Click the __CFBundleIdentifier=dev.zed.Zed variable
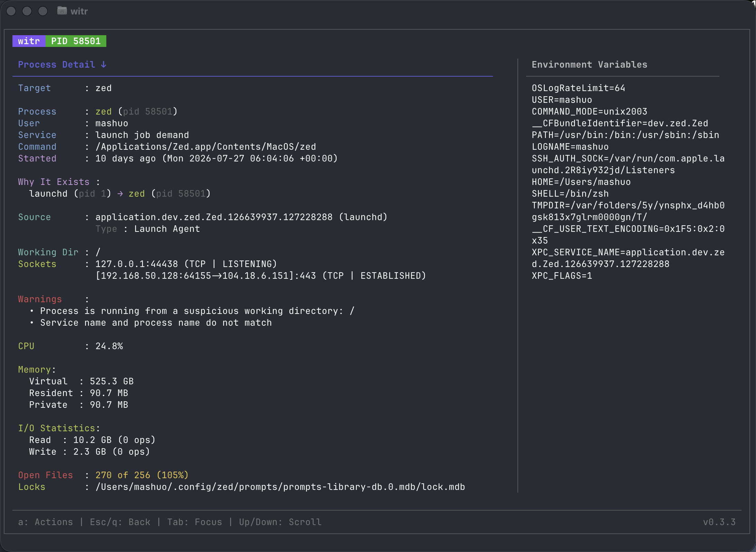Screen dimensions: 756x552 [620, 123]
